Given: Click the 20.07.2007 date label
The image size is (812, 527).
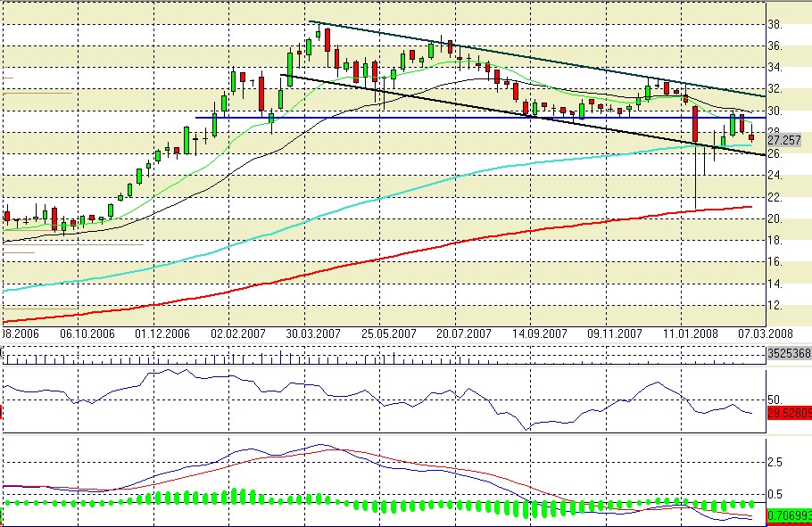Looking at the screenshot, I should (464, 333).
